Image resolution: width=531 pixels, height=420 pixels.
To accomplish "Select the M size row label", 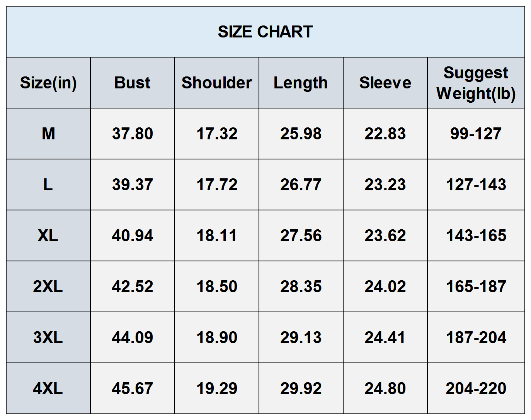I will [x=48, y=134].
